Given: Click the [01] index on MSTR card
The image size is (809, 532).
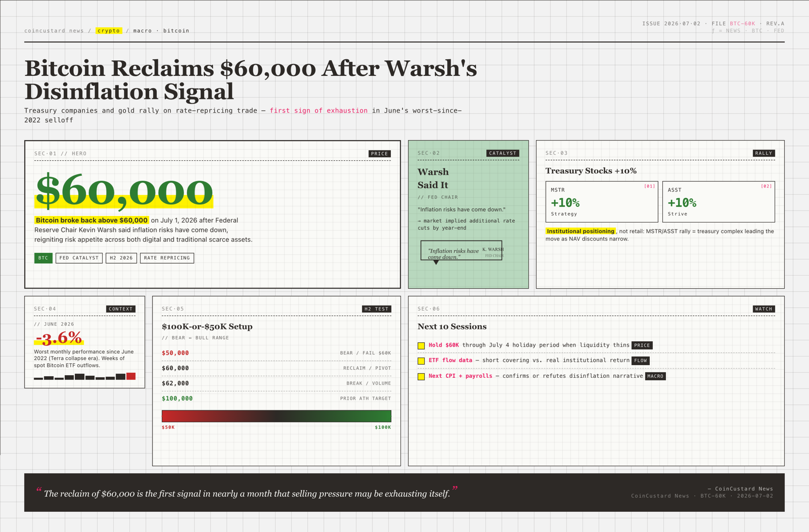Looking at the screenshot, I should [650, 186].
